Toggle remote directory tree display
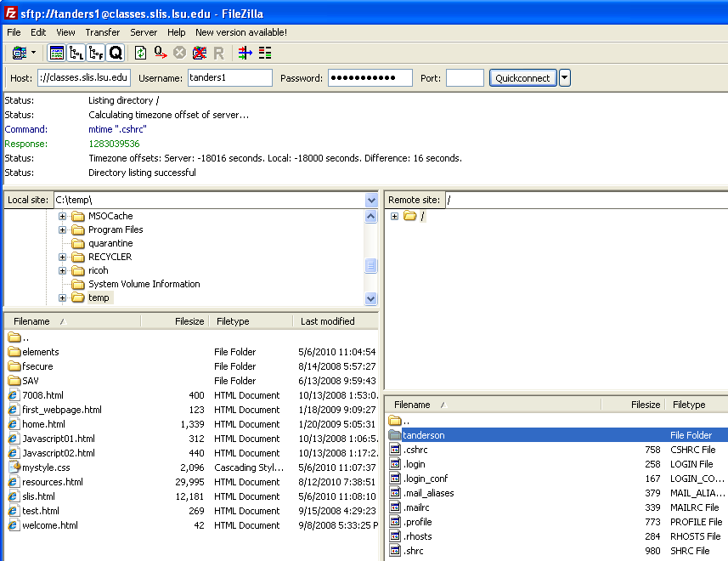 96,53
